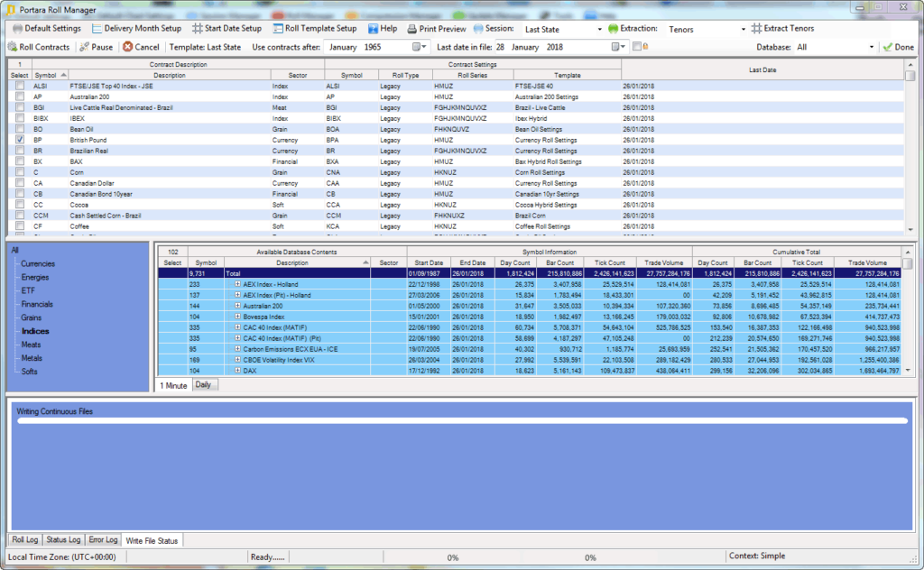The height and width of the screenshot is (570, 924).
Task: Click the year 1965 date field
Action: (x=373, y=47)
